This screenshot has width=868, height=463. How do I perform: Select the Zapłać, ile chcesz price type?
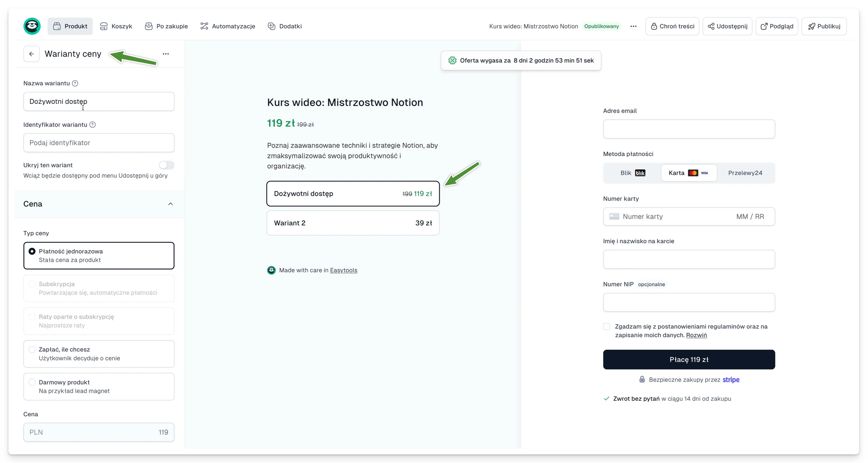(x=99, y=354)
